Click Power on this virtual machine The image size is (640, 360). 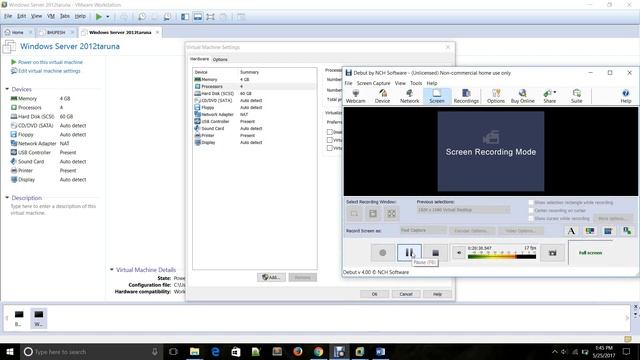[x=50, y=62]
